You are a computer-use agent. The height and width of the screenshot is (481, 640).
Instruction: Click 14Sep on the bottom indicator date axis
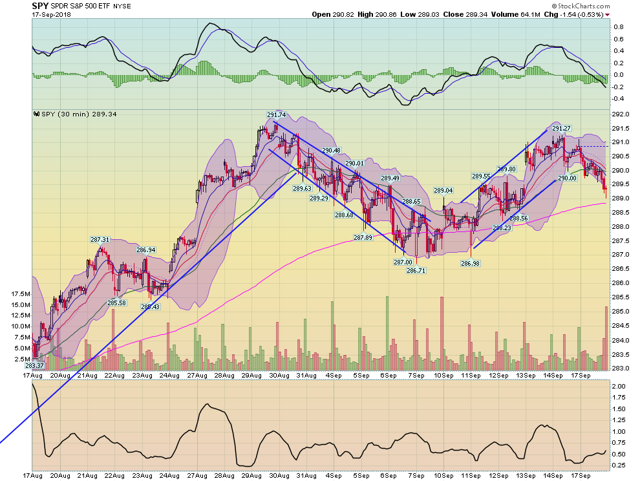553,476
